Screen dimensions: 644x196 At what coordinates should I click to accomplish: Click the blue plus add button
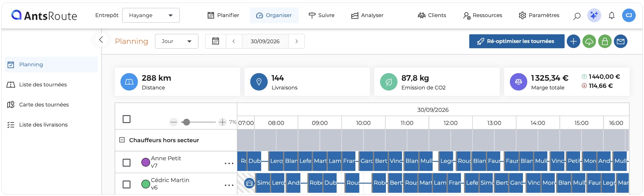[x=573, y=41]
